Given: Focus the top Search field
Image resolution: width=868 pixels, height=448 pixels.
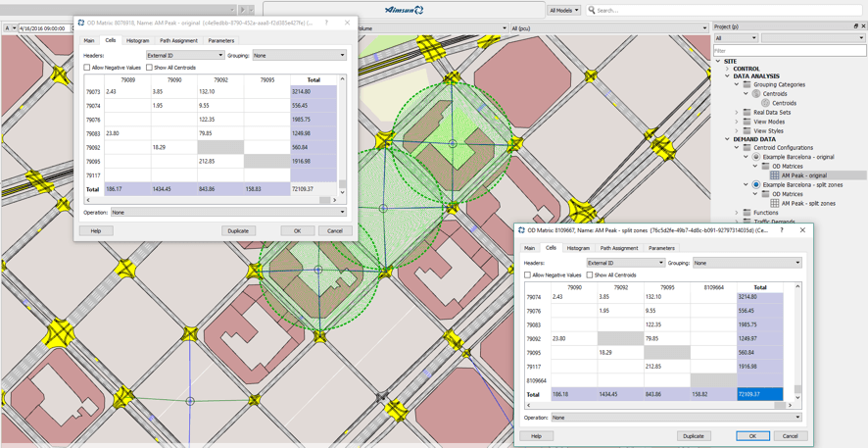Looking at the screenshot, I should 725,10.
